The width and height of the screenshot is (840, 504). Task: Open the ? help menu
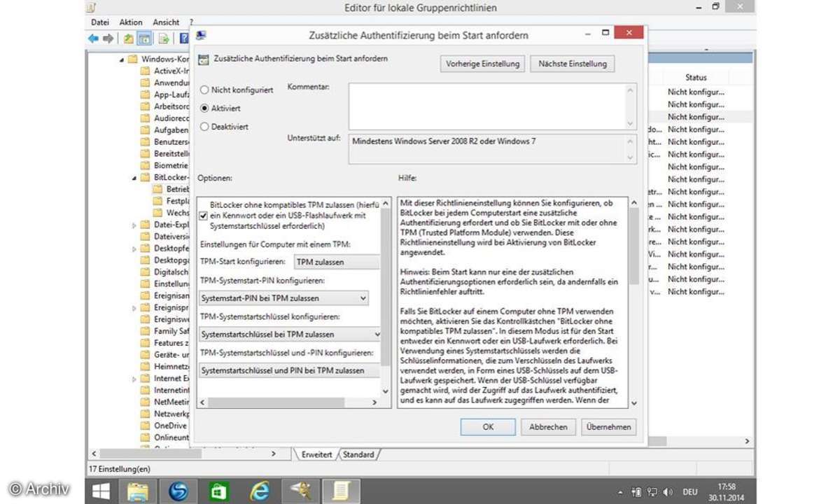pyautogui.click(x=191, y=22)
